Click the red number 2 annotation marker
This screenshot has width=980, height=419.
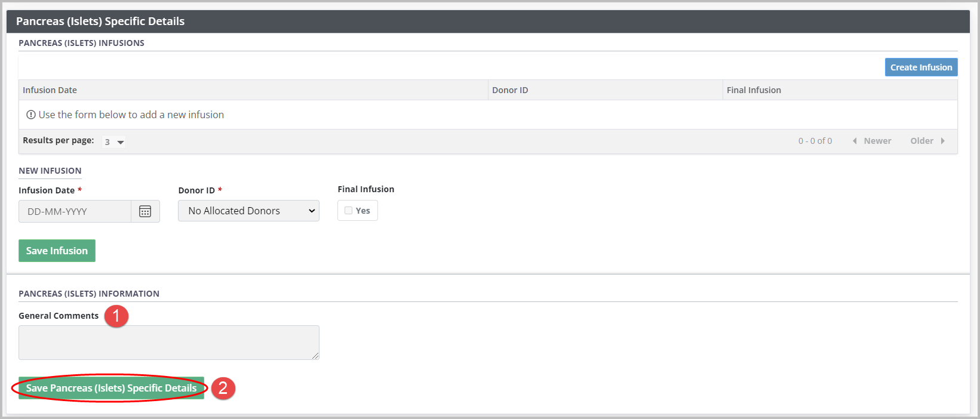(x=223, y=388)
